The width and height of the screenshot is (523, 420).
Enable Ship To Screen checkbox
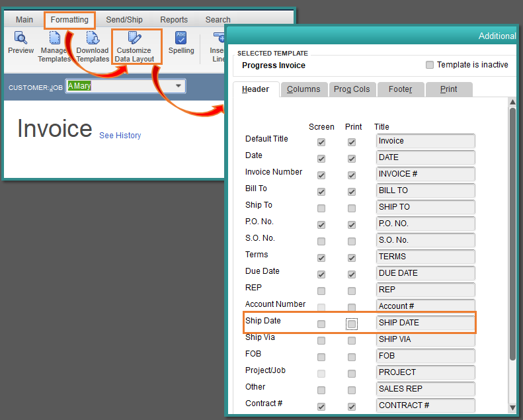tap(321, 208)
